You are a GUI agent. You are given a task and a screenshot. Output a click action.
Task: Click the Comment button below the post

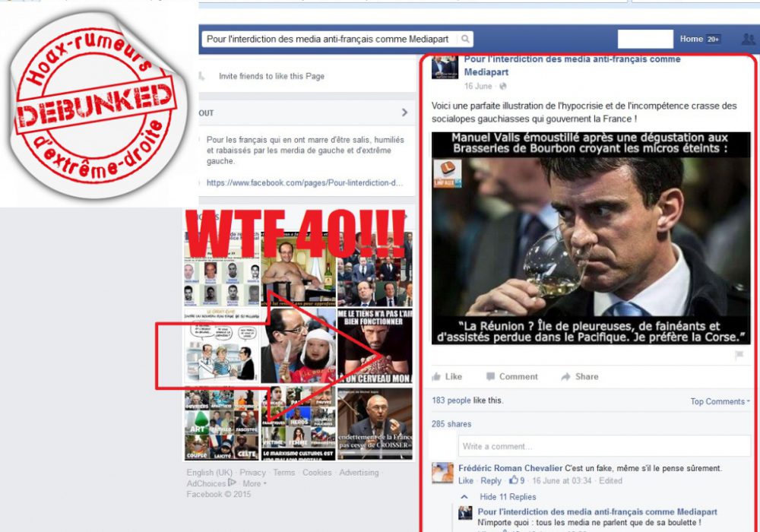511,376
